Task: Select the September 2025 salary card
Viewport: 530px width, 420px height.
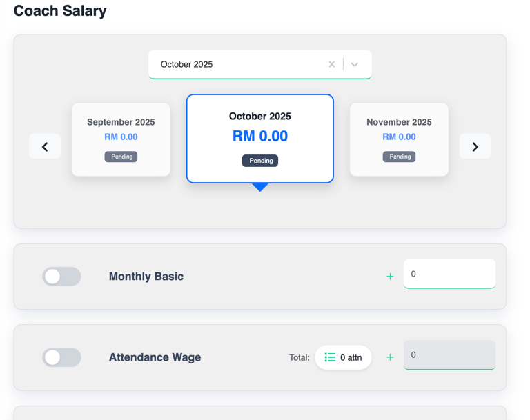Action: [x=121, y=139]
